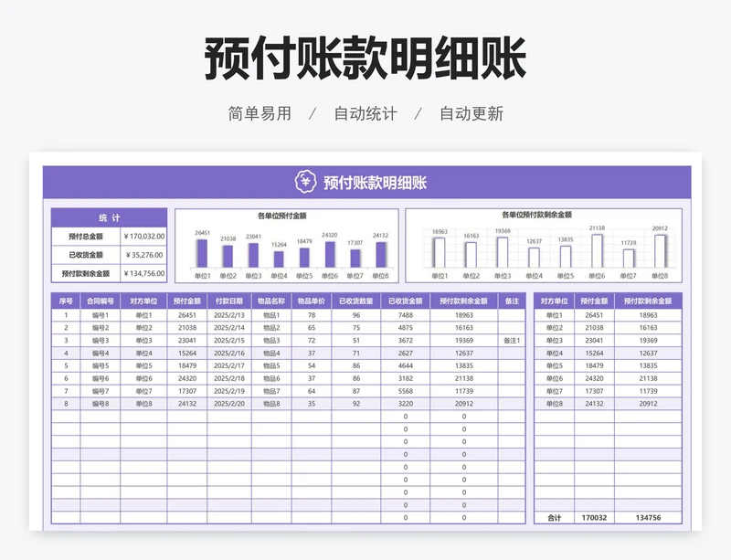
Task: Click the 单位1 bar in 各单位预付金额 chart
Action: pyautogui.click(x=202, y=254)
